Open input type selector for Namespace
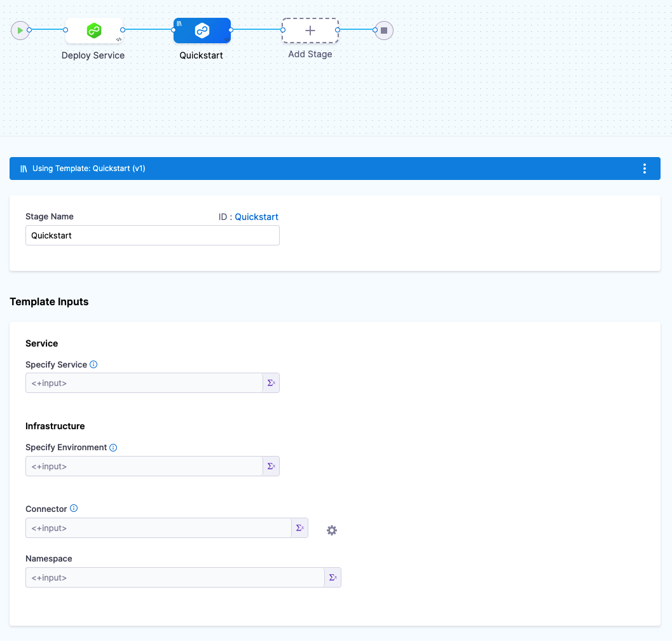Screen dimensions: 672x641 pos(333,577)
